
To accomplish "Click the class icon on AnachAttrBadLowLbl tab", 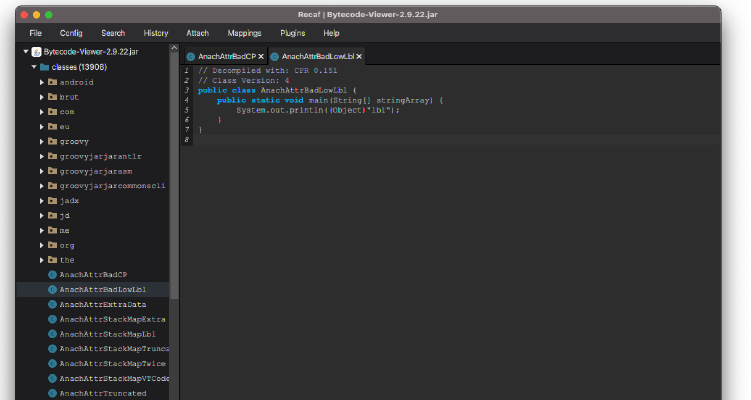I will (274, 57).
